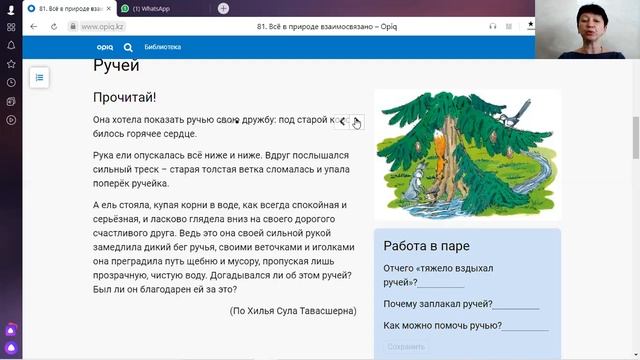Go back with the browser back arrow

33,27
